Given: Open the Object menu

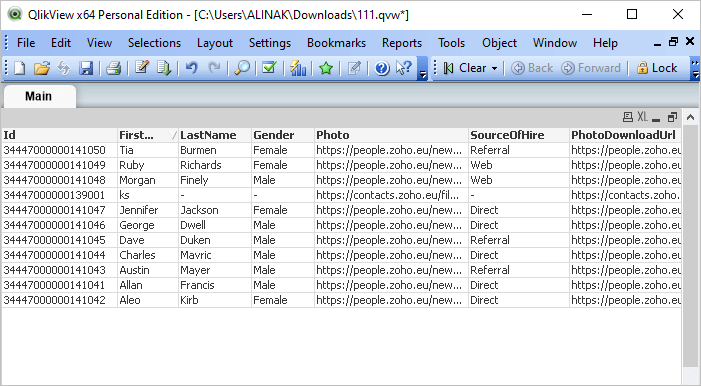Looking at the screenshot, I should coord(499,43).
